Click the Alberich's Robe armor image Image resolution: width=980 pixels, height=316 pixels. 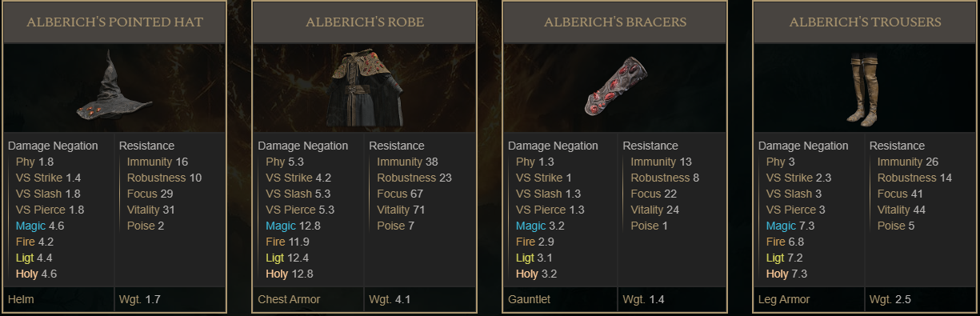click(x=364, y=88)
